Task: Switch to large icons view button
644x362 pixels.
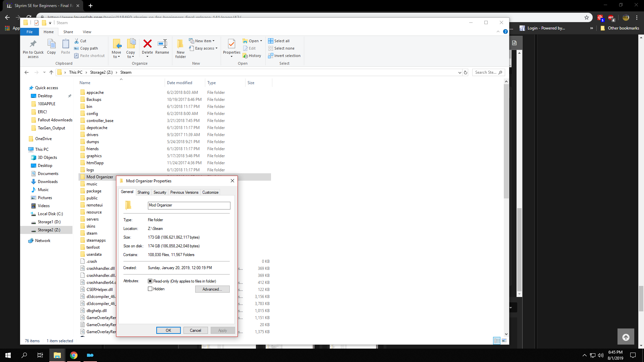Action: [x=504, y=341]
